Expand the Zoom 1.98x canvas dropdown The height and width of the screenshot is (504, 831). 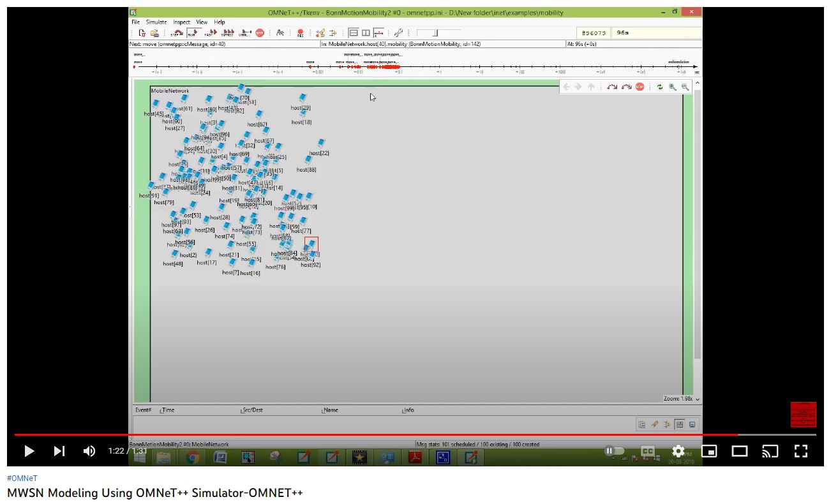(x=697, y=399)
